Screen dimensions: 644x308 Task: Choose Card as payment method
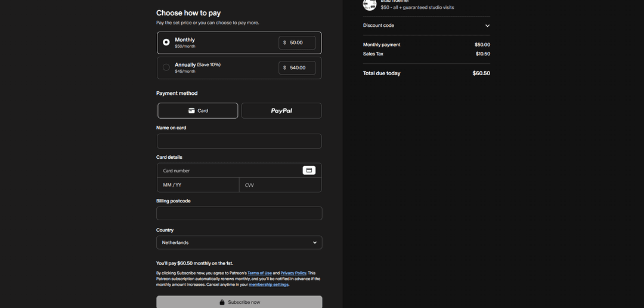(x=198, y=110)
